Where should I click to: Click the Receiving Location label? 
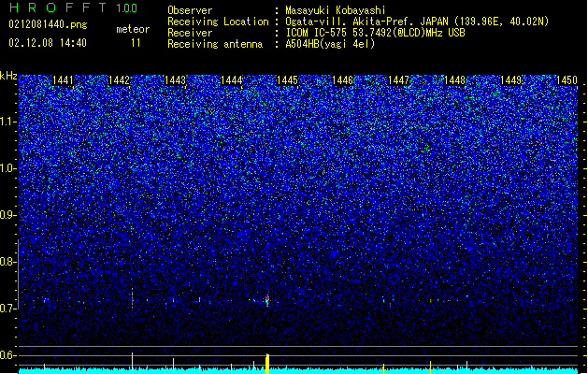(x=218, y=22)
